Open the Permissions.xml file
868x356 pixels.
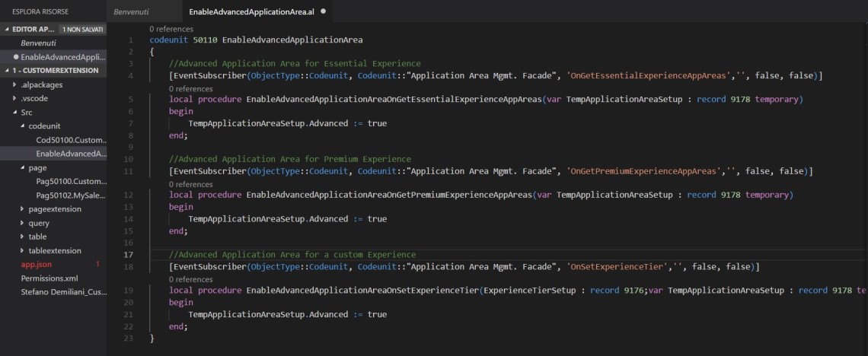[49, 278]
